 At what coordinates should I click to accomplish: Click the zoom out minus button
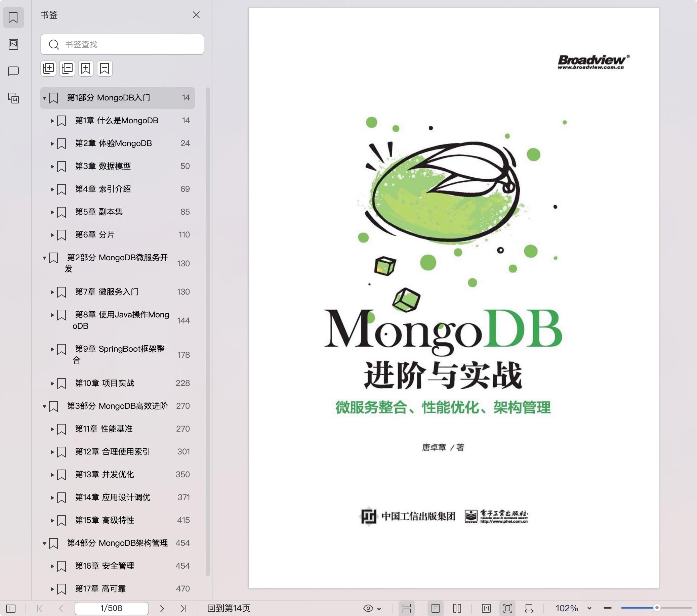click(x=607, y=608)
